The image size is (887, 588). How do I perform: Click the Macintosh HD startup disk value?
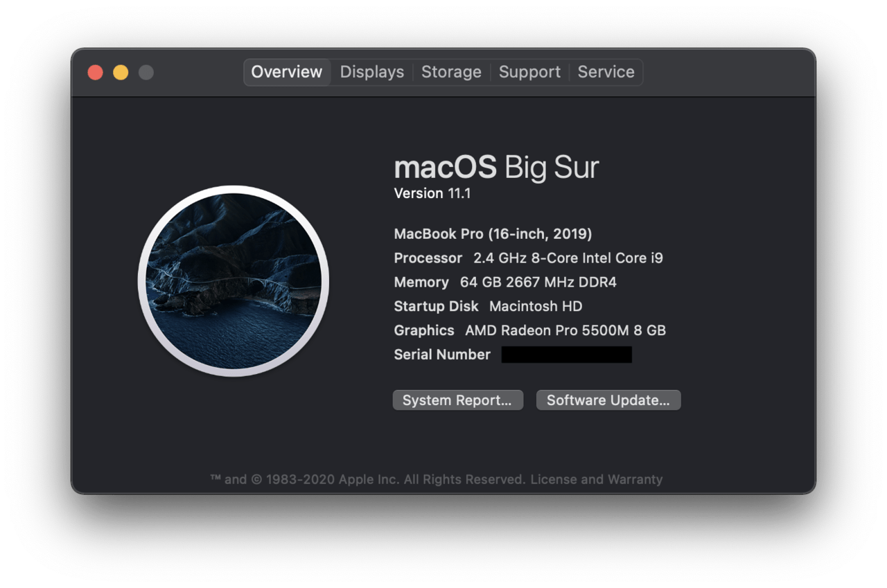536,306
